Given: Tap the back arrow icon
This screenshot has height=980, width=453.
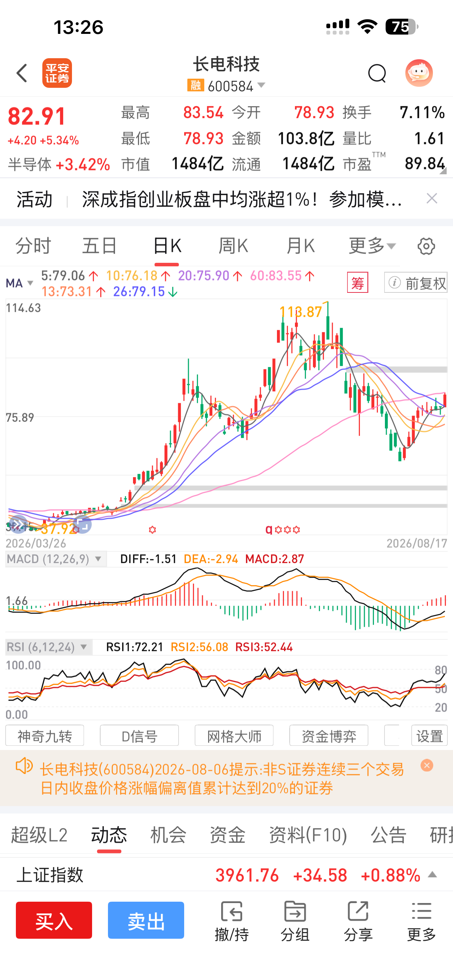Looking at the screenshot, I should coord(22,73).
